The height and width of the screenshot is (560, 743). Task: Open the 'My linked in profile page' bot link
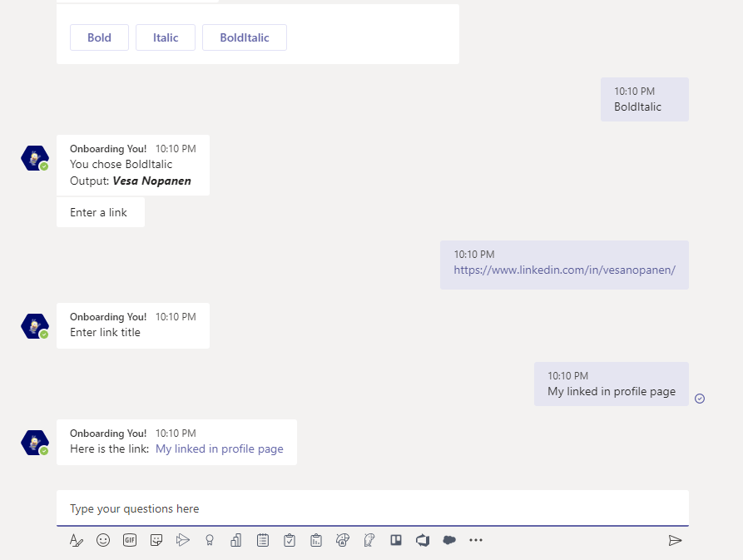point(220,448)
